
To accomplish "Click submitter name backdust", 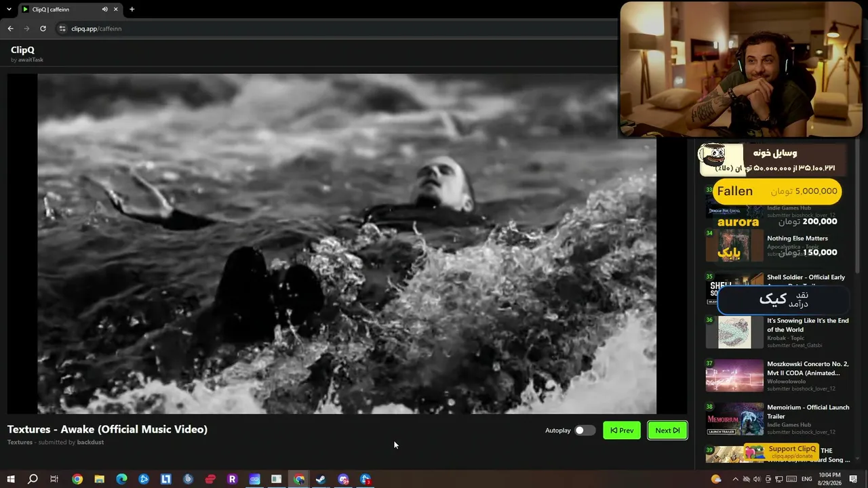I will coord(90,442).
